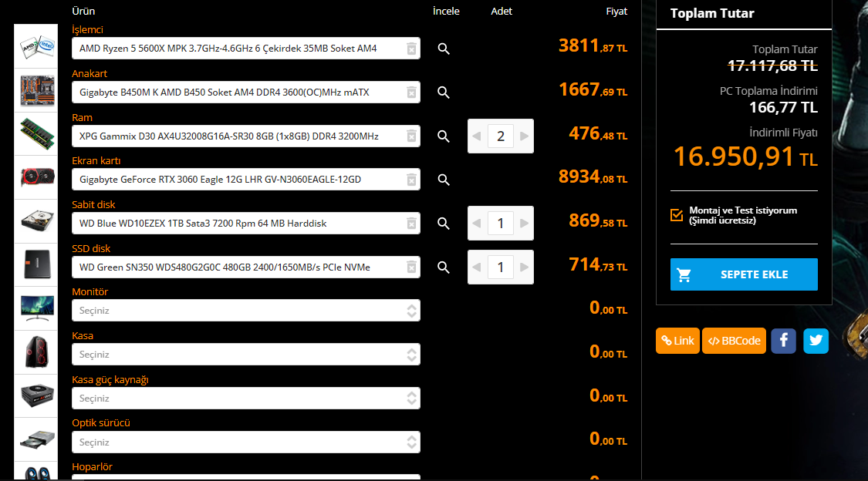
Task: Add the build with SEPETE EKLE
Action: [744, 274]
